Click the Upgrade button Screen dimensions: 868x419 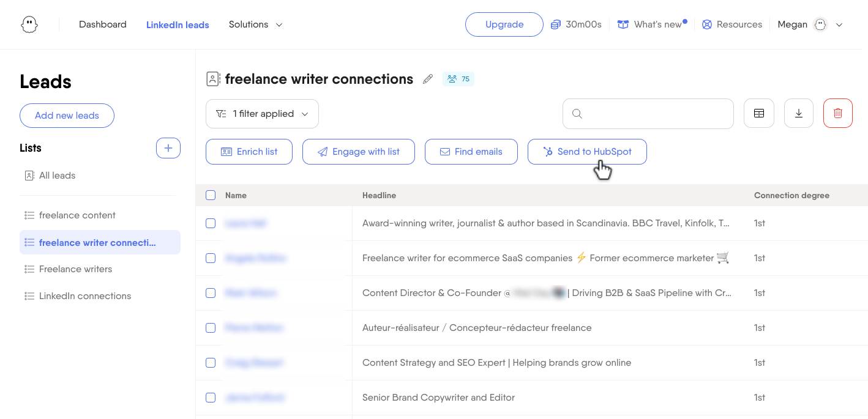point(504,24)
